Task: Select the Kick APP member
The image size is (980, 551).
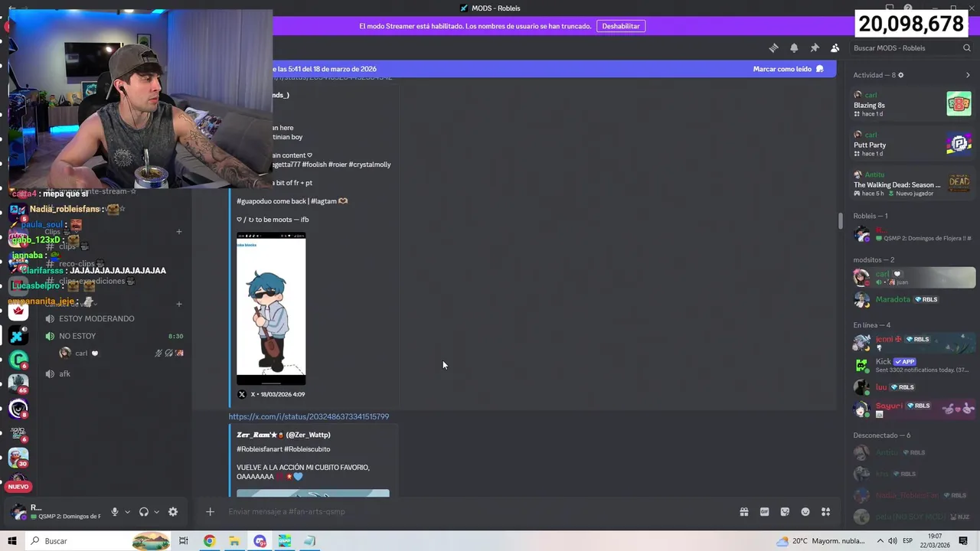Action: [913, 366]
